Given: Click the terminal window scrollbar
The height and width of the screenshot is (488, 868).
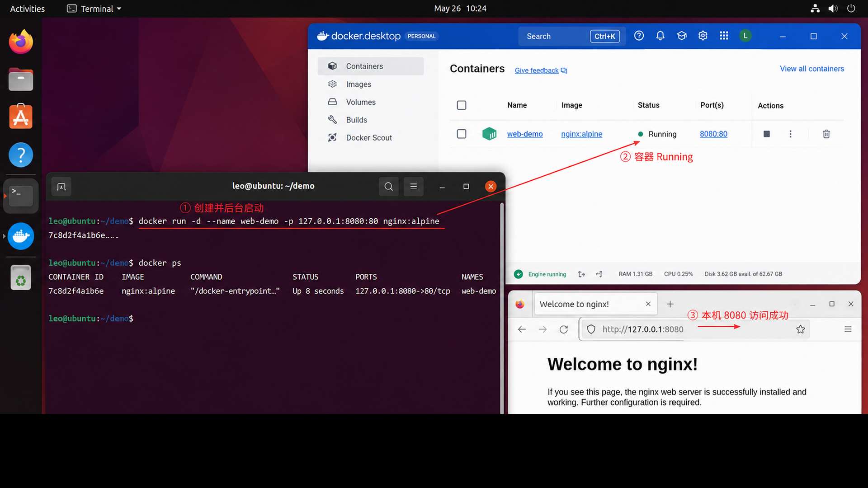Looking at the screenshot, I should 502,307.
